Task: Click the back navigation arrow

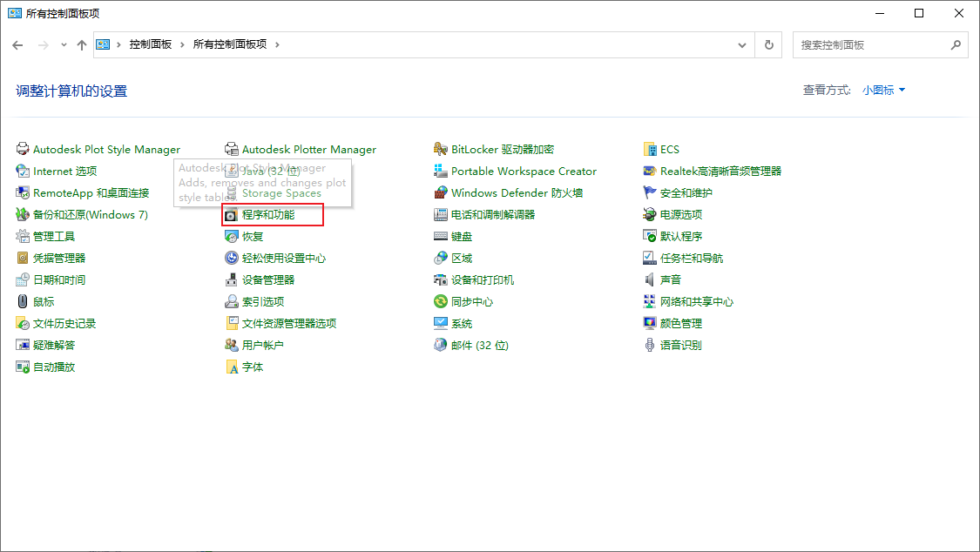Action: (x=17, y=45)
